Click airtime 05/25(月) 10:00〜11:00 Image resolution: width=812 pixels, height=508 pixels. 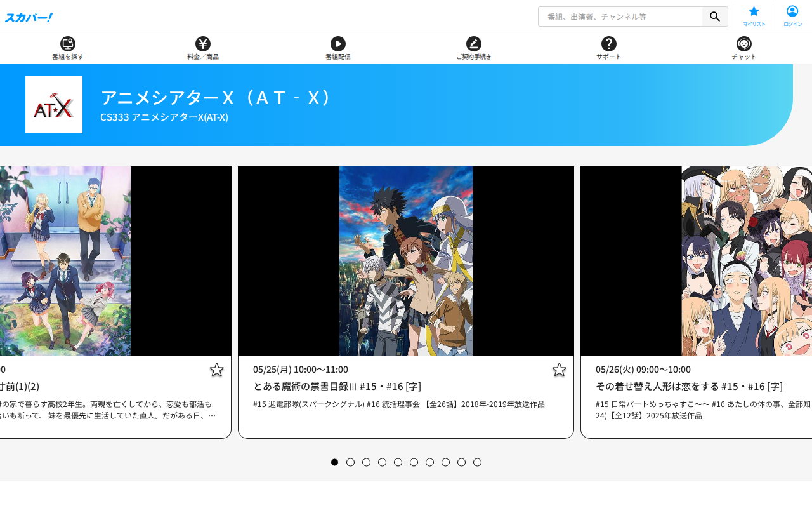click(x=301, y=369)
